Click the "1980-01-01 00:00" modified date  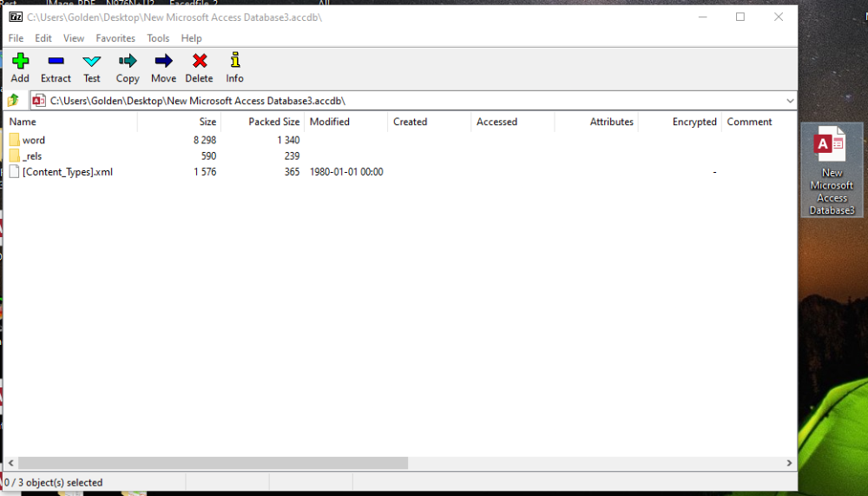346,172
